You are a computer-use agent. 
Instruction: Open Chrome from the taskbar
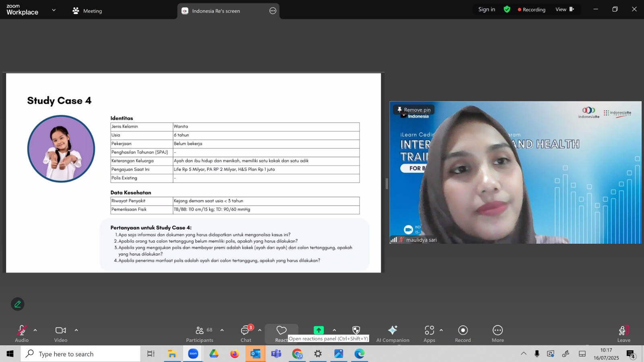tap(297, 354)
